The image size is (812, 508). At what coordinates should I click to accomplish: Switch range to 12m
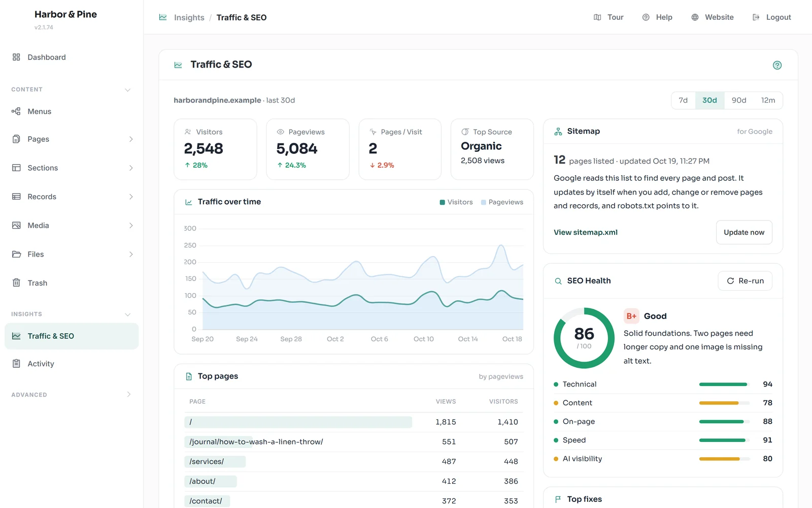pyautogui.click(x=768, y=101)
